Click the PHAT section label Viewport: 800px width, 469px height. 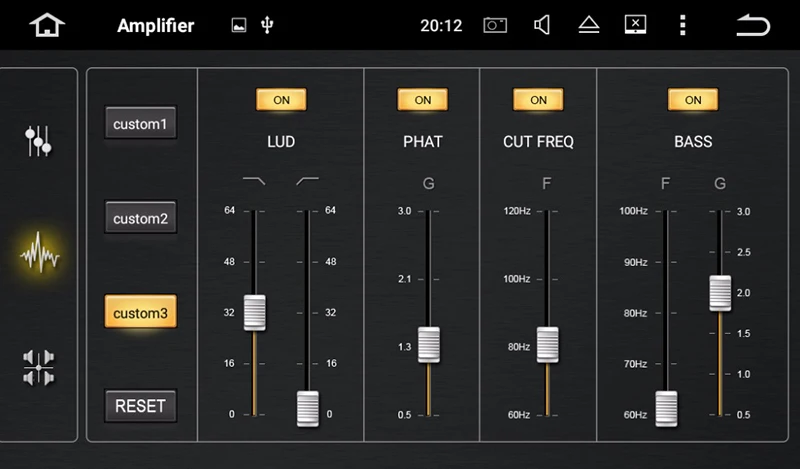[423, 141]
